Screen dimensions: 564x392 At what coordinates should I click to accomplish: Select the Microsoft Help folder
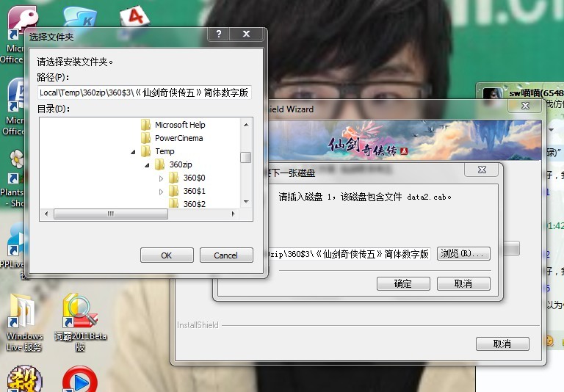[x=180, y=125]
